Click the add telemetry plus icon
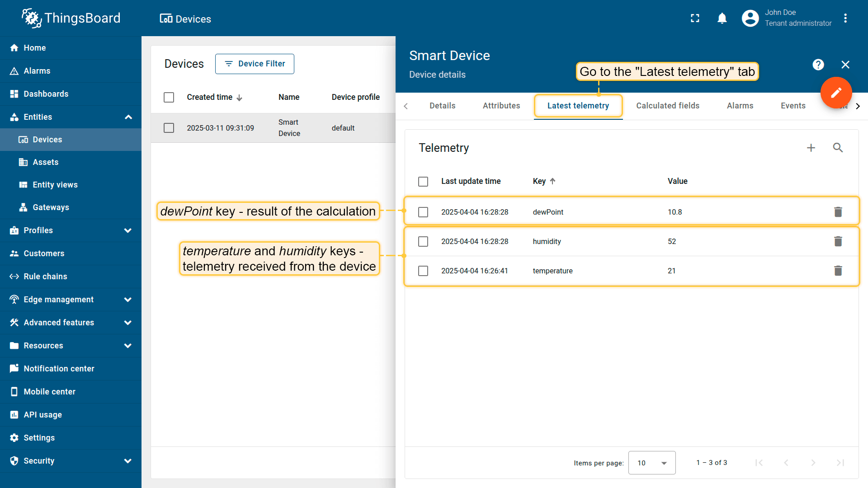 (x=811, y=148)
